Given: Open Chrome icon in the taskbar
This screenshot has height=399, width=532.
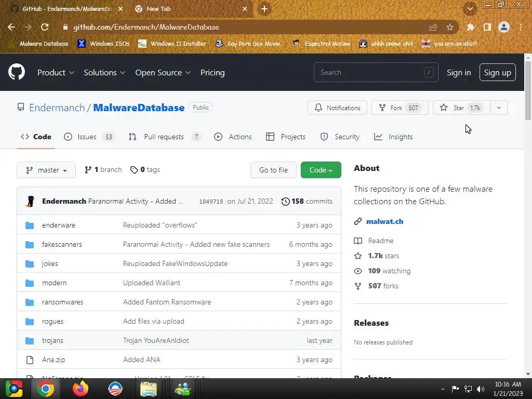Looking at the screenshot, I should pyautogui.click(x=46, y=389).
